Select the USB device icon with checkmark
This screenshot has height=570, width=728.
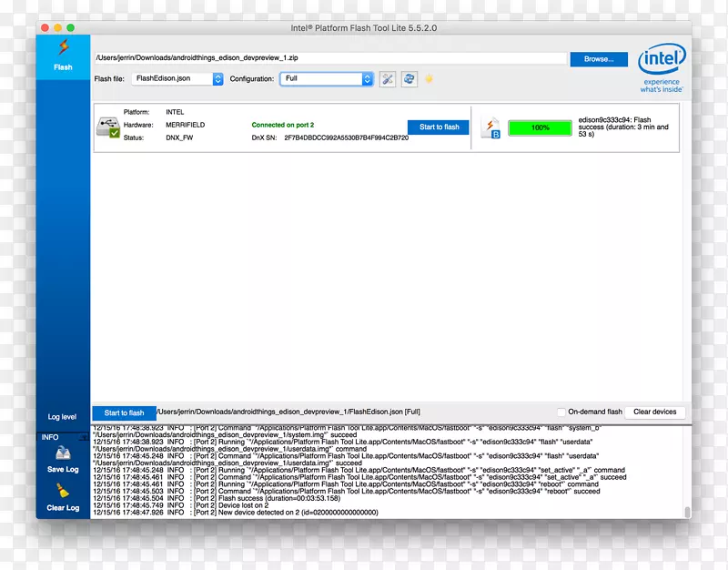(108, 127)
